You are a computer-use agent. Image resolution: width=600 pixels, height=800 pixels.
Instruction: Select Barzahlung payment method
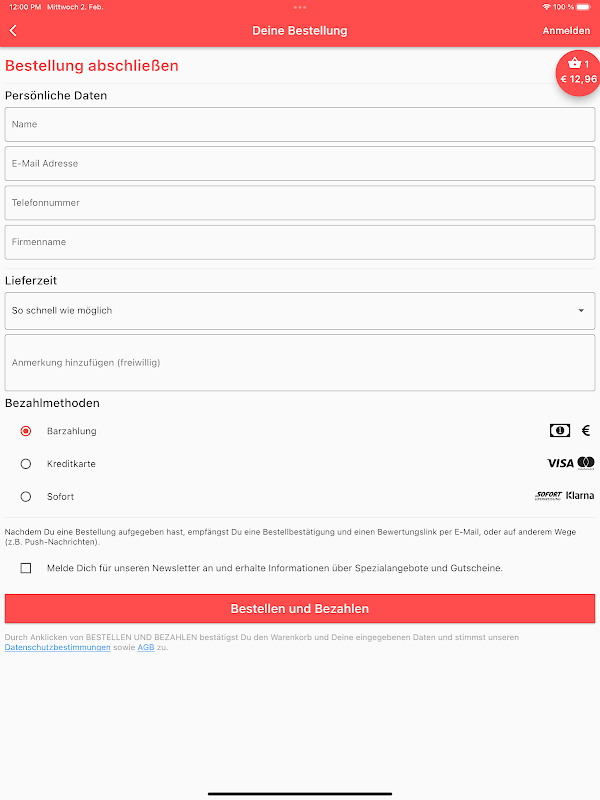coord(26,431)
